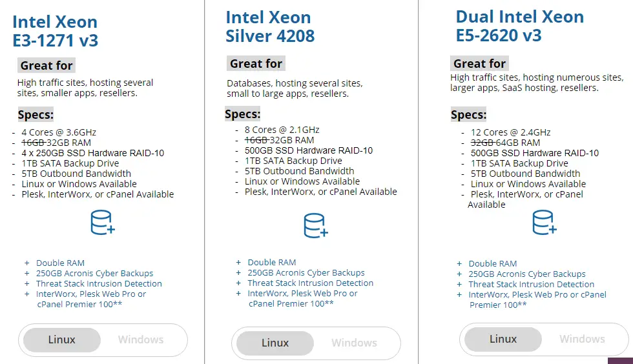Select Linux for Dual Xeon E5-2620 v3
The height and width of the screenshot is (364, 633).
tap(503, 339)
